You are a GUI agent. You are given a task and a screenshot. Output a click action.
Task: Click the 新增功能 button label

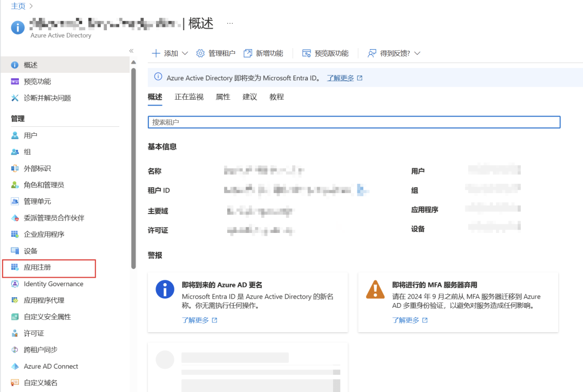pyautogui.click(x=269, y=53)
